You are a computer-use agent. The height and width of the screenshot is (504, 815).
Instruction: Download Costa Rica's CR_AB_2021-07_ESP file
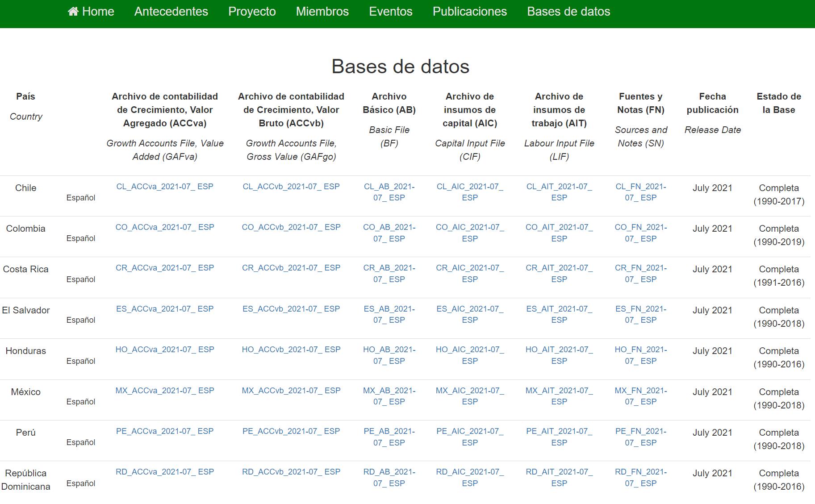(389, 273)
